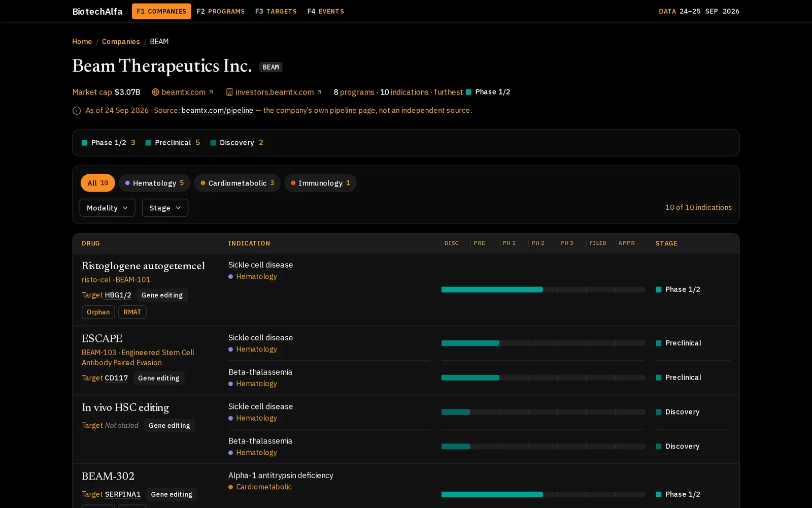
Task: Click the BiotechAlfa logo
Action: (x=97, y=11)
